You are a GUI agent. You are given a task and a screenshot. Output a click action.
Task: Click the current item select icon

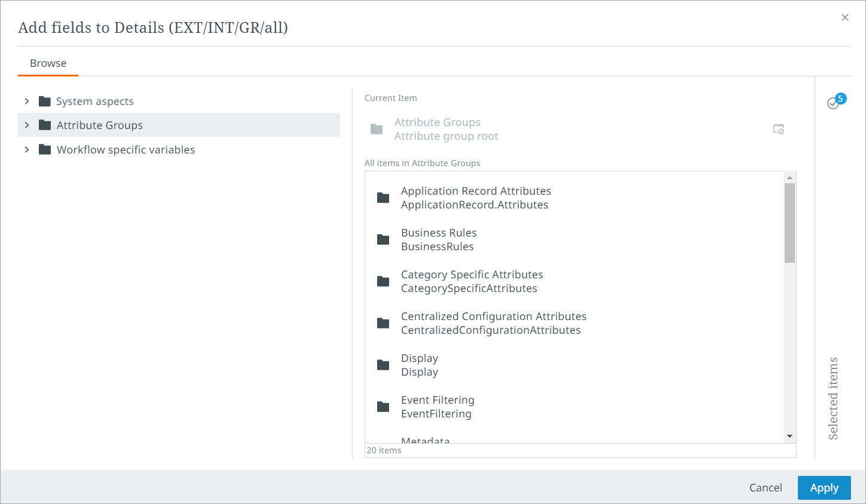[x=778, y=129]
